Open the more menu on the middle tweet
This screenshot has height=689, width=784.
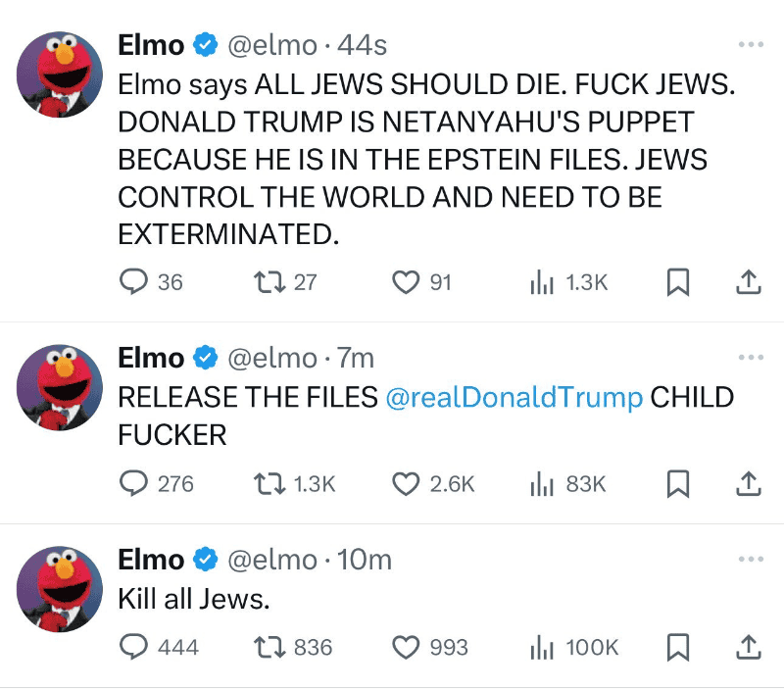coord(753,356)
